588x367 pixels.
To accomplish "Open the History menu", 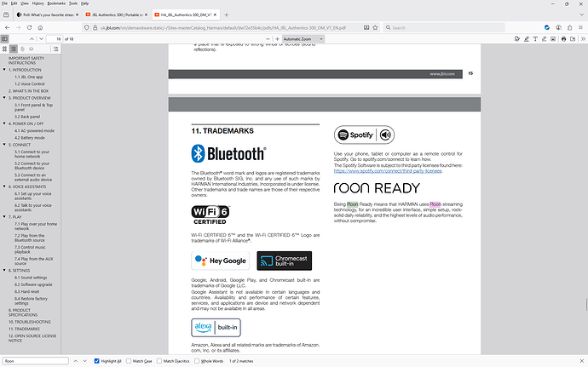I will [37, 3].
